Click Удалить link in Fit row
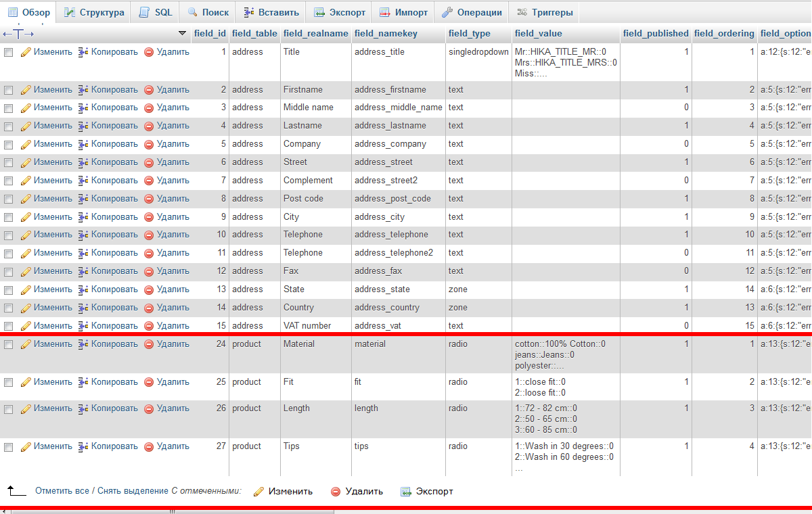This screenshot has width=812, height=514. click(173, 382)
